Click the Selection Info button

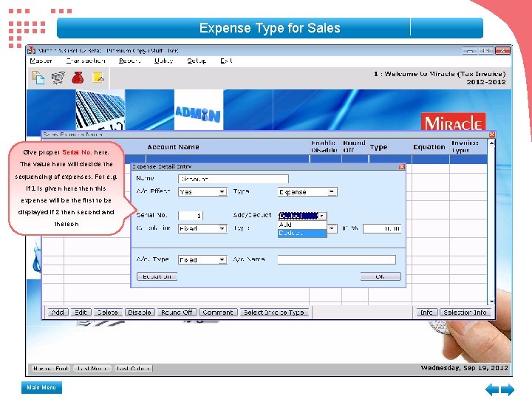click(465, 313)
